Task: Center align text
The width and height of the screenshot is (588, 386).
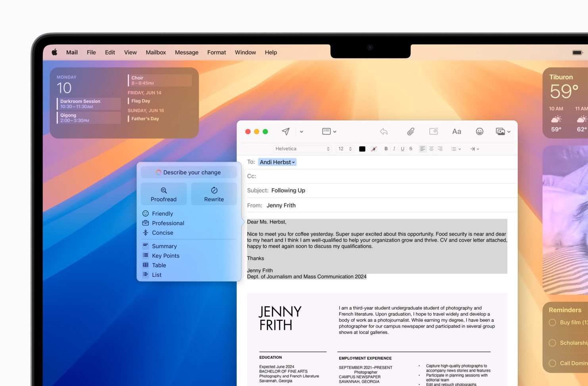Action: [x=431, y=149]
